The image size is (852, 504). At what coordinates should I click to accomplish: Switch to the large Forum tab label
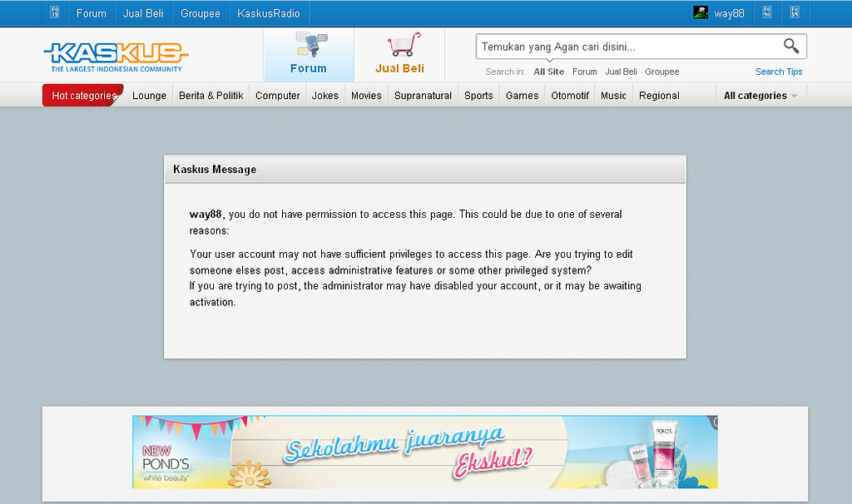308,68
